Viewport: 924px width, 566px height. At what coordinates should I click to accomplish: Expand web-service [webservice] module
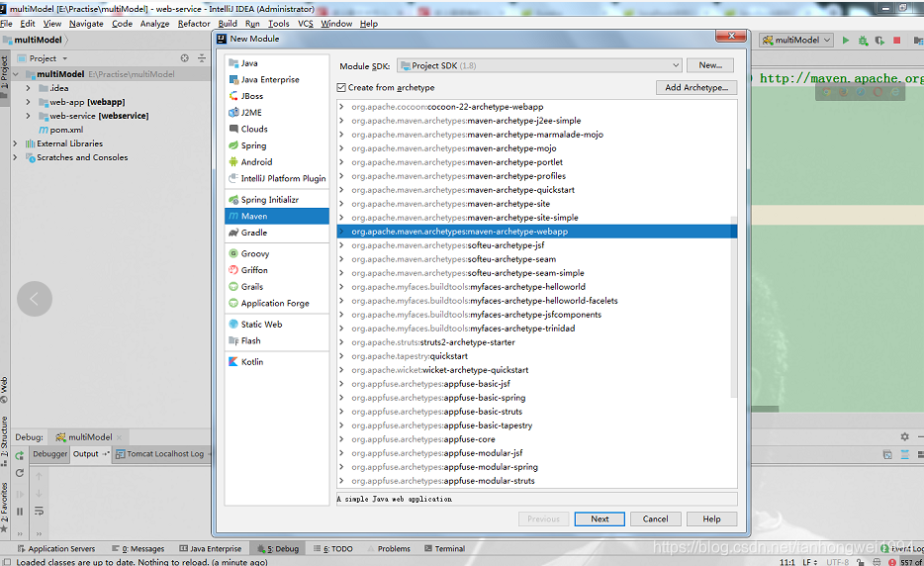tap(28, 116)
